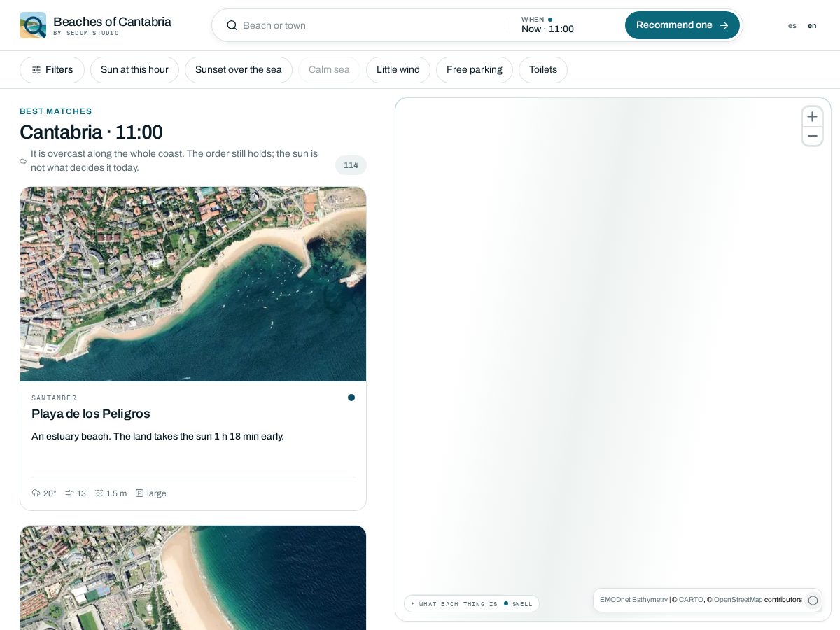The height and width of the screenshot is (630, 840).
Task: Click the Beaches of Cantabria title
Action: pyautogui.click(x=112, y=22)
